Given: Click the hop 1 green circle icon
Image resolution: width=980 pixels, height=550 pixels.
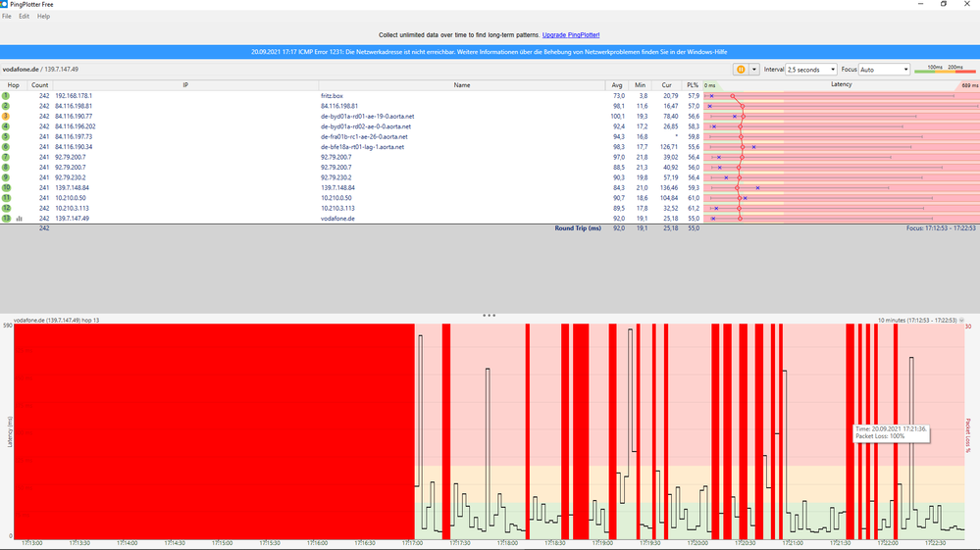Looking at the screenshot, I should [x=6, y=95].
